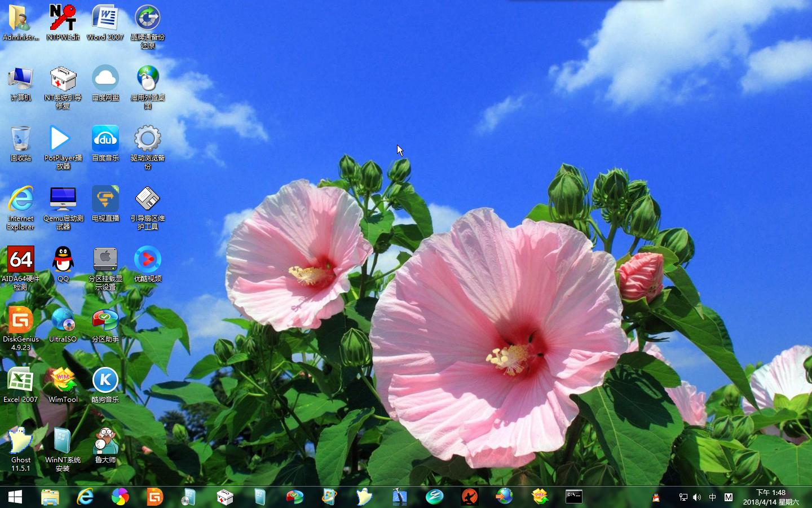The image size is (812, 508).
Task: Select the WinNT系统安装 desktop icon
Action: (x=63, y=449)
